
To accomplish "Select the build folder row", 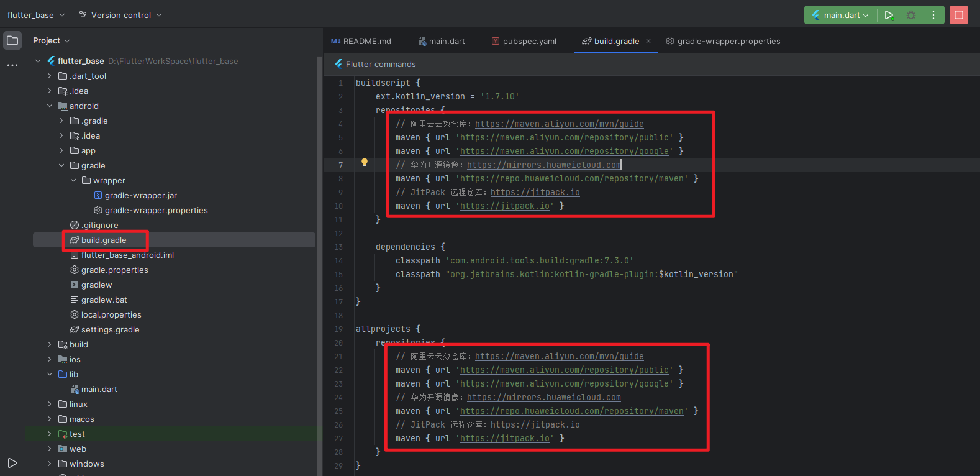I will coord(174,344).
